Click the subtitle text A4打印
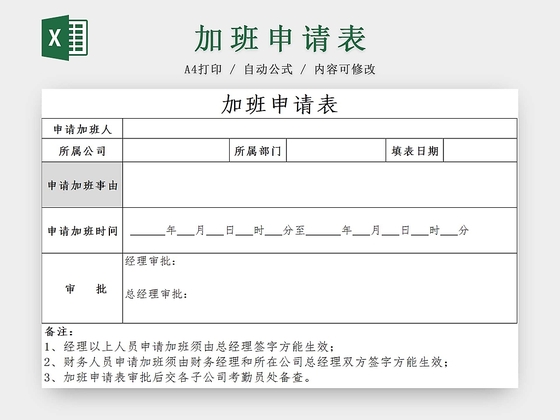The image size is (560, 420). click(x=203, y=69)
